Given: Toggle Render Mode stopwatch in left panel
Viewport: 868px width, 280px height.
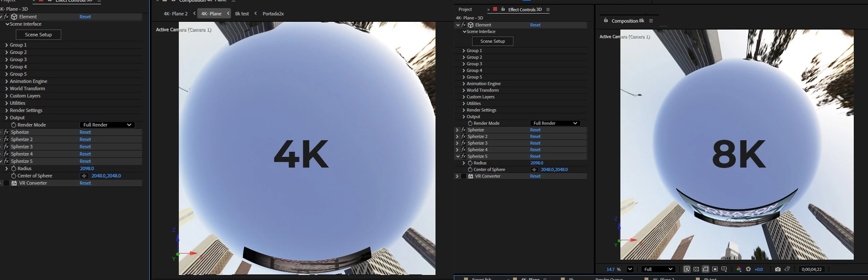Looking at the screenshot, I should point(14,125).
